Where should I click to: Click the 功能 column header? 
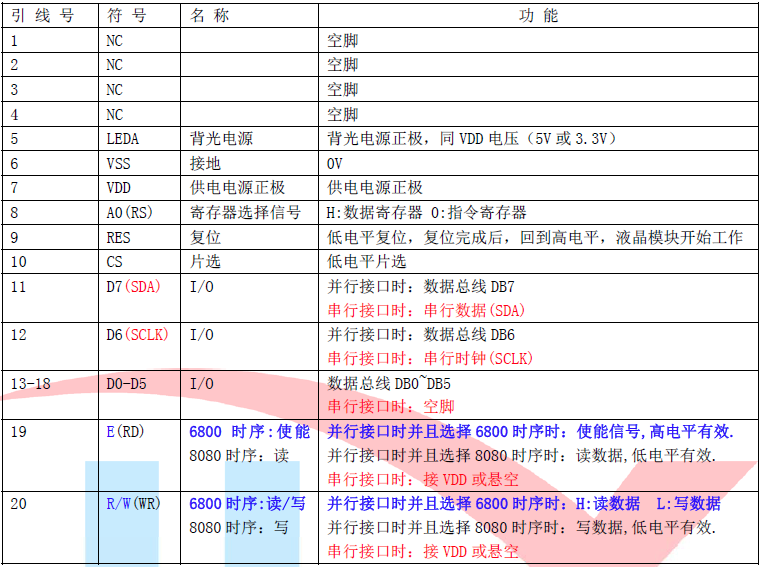(539, 16)
